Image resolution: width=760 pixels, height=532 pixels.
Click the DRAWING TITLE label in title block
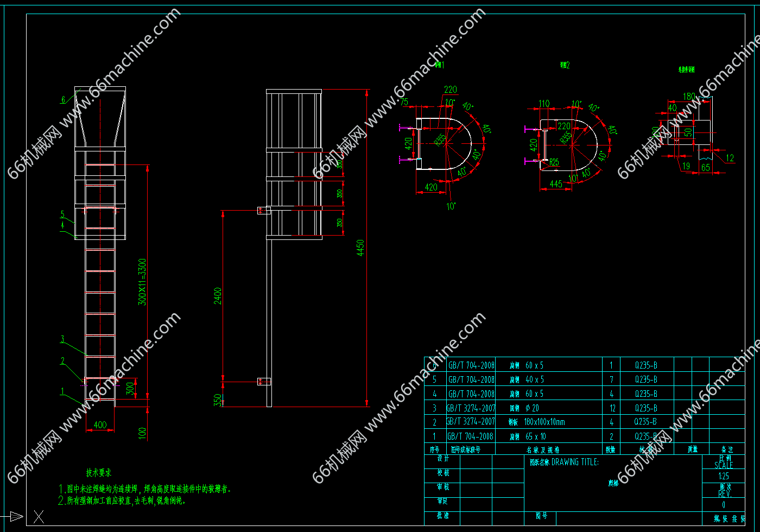(575, 462)
